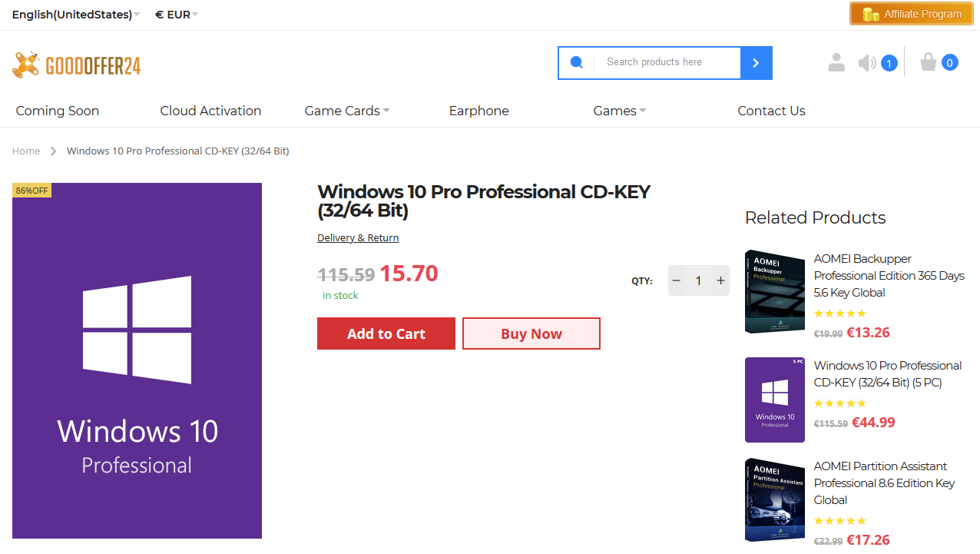980x554 pixels.
Task: Open the Coming Soon menu item
Action: tap(58, 111)
